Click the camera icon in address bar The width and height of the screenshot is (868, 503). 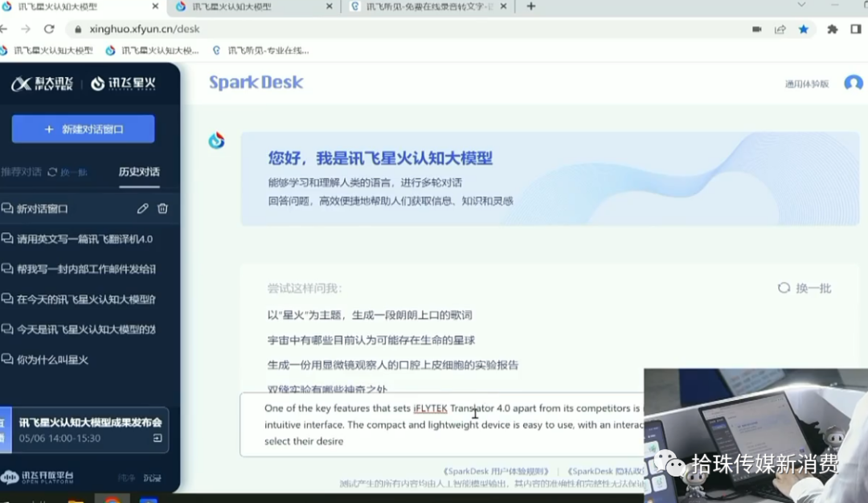pyautogui.click(x=756, y=29)
